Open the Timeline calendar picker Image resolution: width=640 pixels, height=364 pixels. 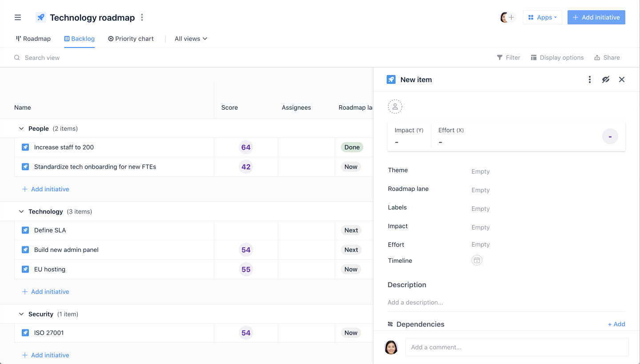tap(476, 260)
